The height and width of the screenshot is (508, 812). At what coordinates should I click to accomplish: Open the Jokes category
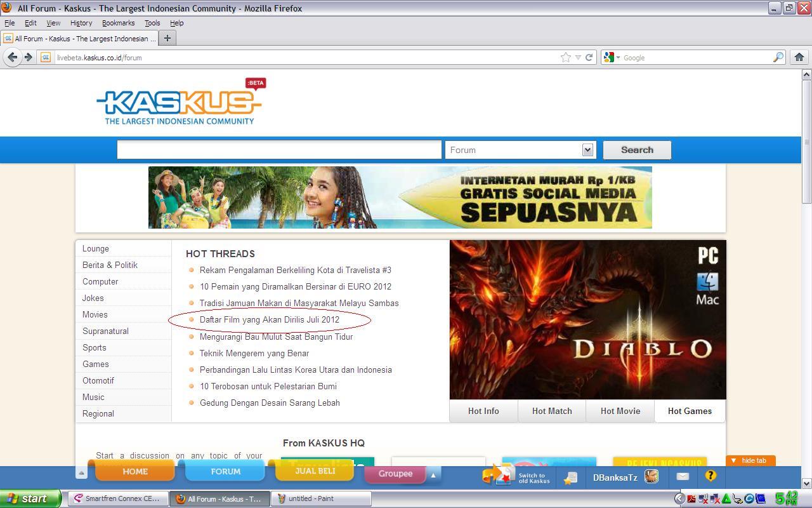(93, 298)
